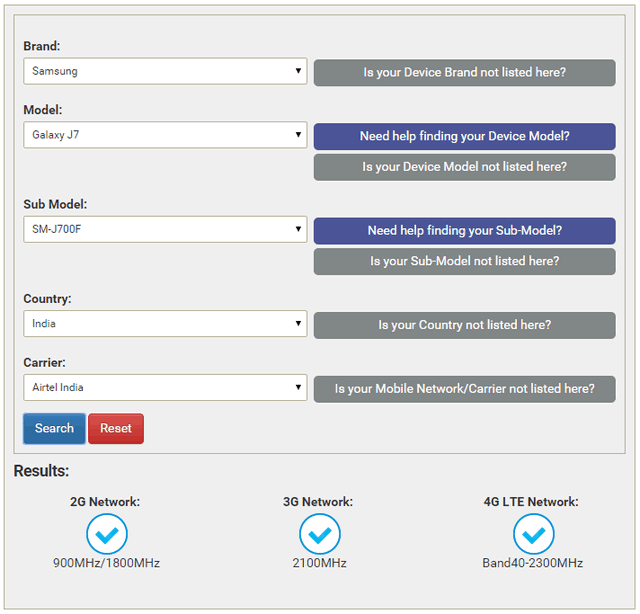Click 'Is your Device Brand not listed here?'
The width and height of the screenshot is (640, 614).
464,73
